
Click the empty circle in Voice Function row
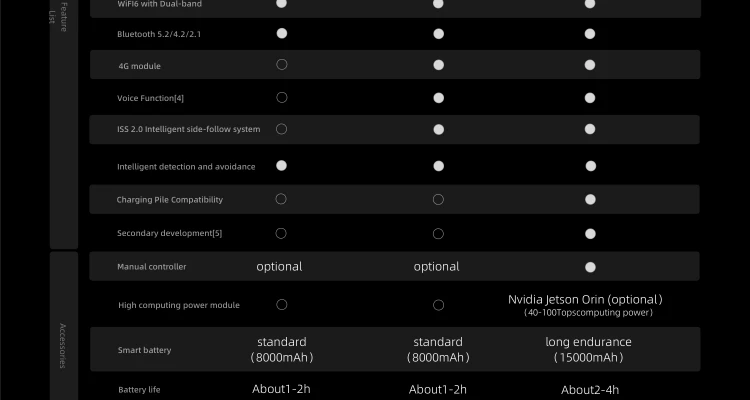click(281, 98)
